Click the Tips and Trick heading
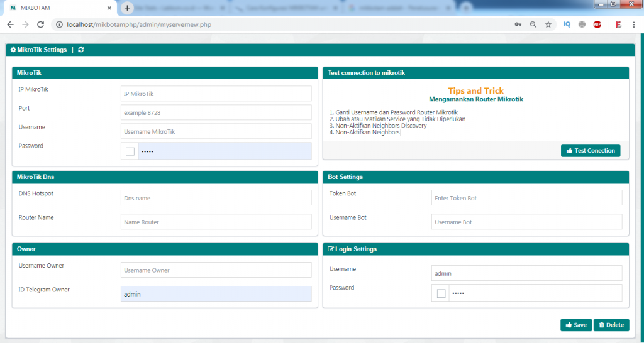This screenshot has width=644, height=343. click(x=475, y=90)
